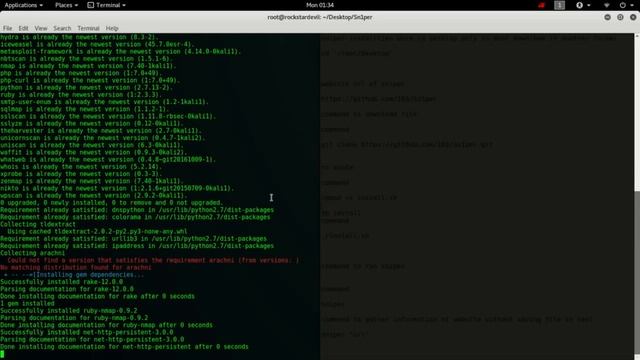
Task: Open the accessibility menu icon
Action: tap(579, 5)
